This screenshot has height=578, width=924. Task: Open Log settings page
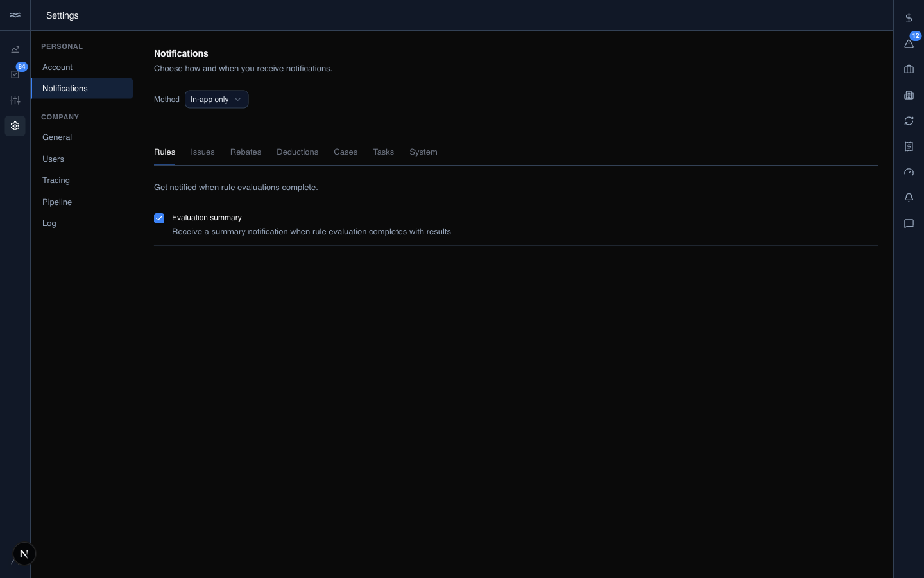(x=82, y=223)
